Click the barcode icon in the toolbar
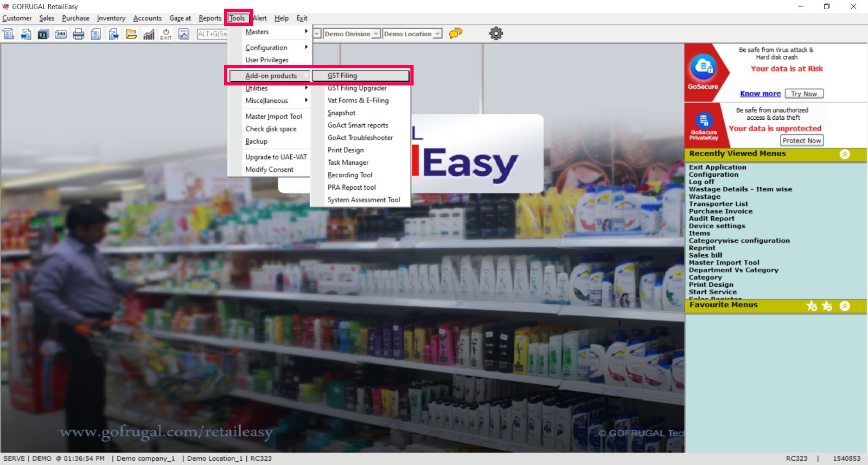 pos(61,34)
